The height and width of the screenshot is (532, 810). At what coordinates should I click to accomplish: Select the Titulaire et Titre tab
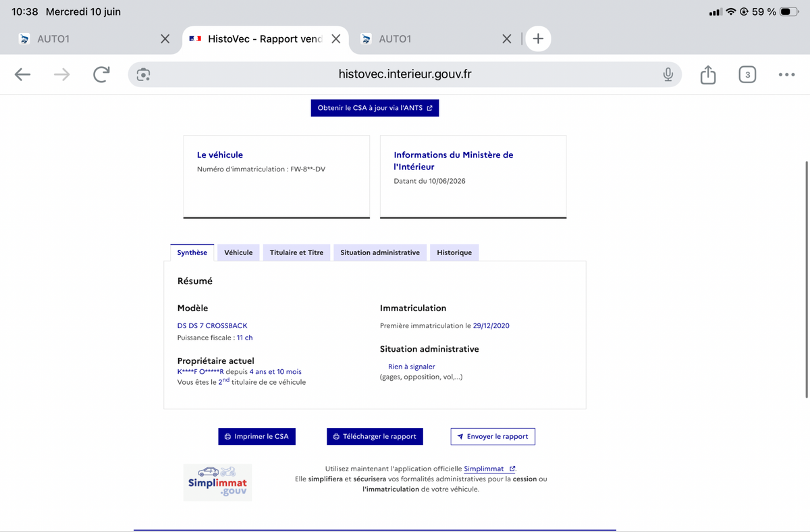(296, 252)
